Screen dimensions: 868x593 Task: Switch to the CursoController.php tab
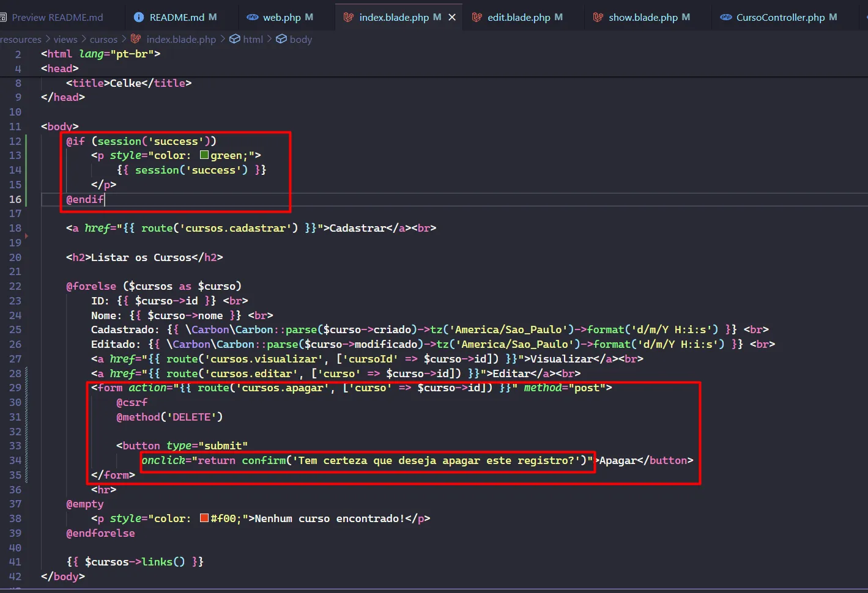click(780, 17)
